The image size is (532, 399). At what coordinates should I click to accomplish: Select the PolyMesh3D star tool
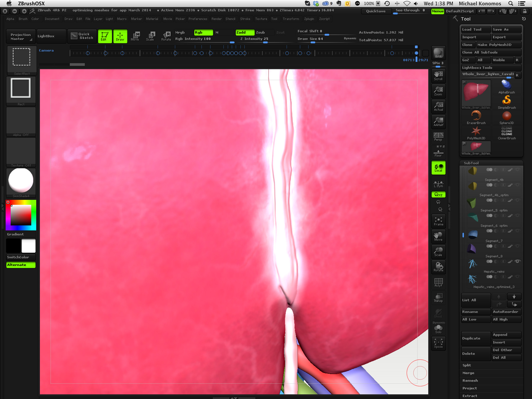pos(476,133)
